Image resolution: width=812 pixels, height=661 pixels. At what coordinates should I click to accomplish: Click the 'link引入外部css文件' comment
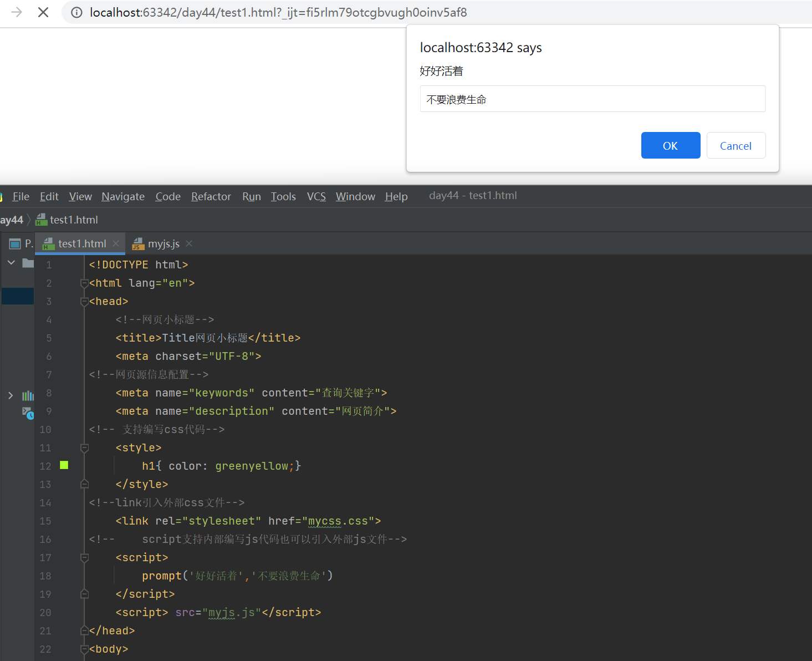click(x=166, y=502)
